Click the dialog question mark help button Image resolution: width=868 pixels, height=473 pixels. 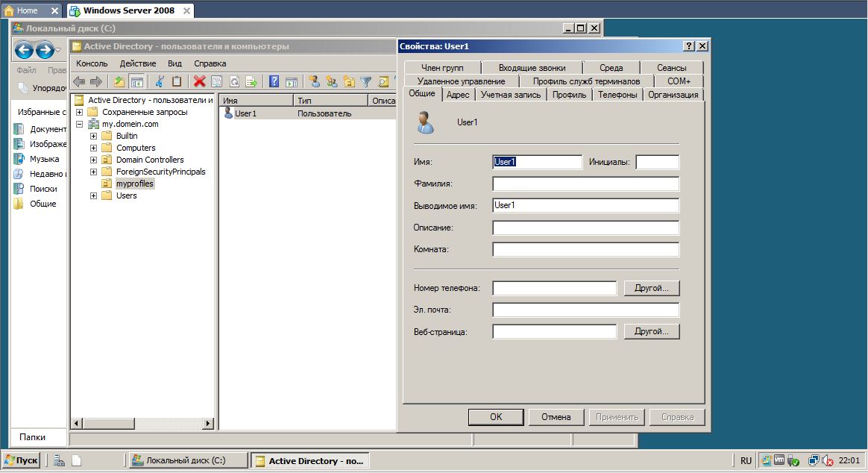point(688,46)
